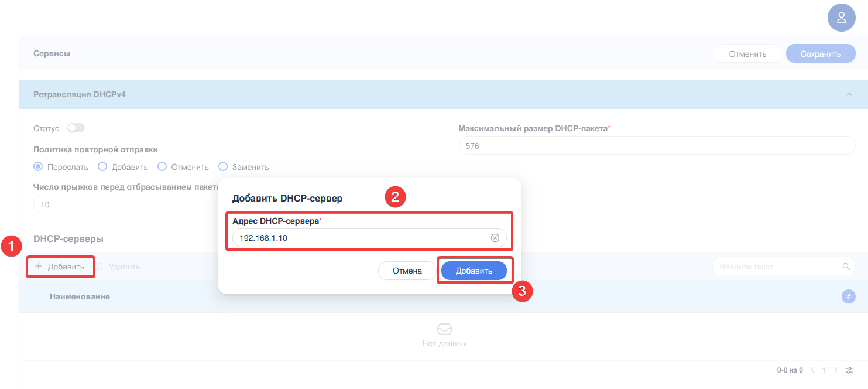868x389 pixels.
Task: Click the Отменить button in the header
Action: coord(747,54)
